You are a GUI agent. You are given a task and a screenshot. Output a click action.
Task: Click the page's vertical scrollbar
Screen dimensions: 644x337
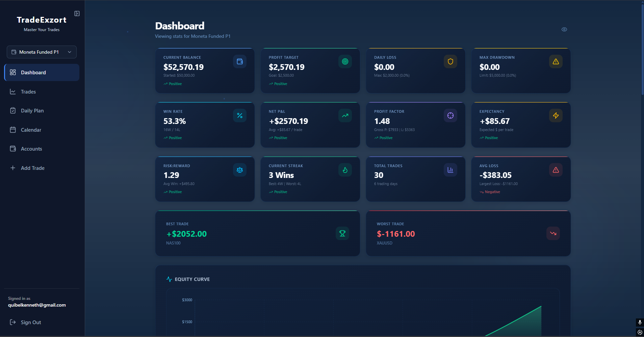[642, 51]
